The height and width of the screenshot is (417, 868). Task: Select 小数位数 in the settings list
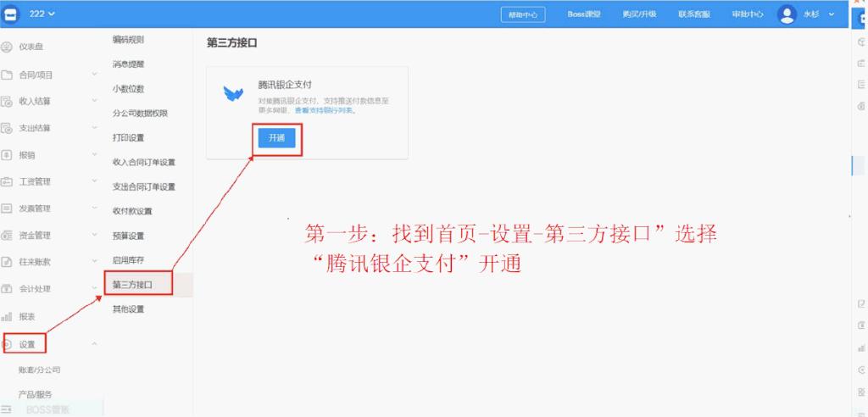[x=129, y=89]
